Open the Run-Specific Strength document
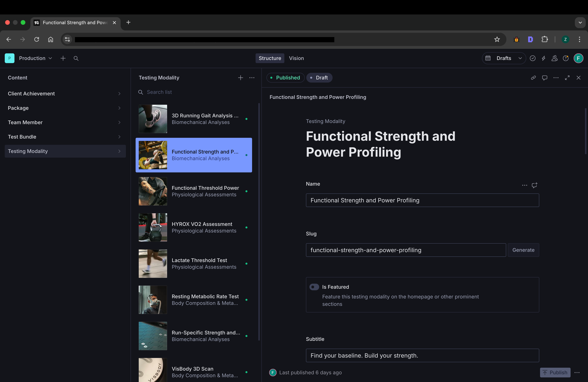Viewport: 588px width, 382px height. click(x=194, y=336)
